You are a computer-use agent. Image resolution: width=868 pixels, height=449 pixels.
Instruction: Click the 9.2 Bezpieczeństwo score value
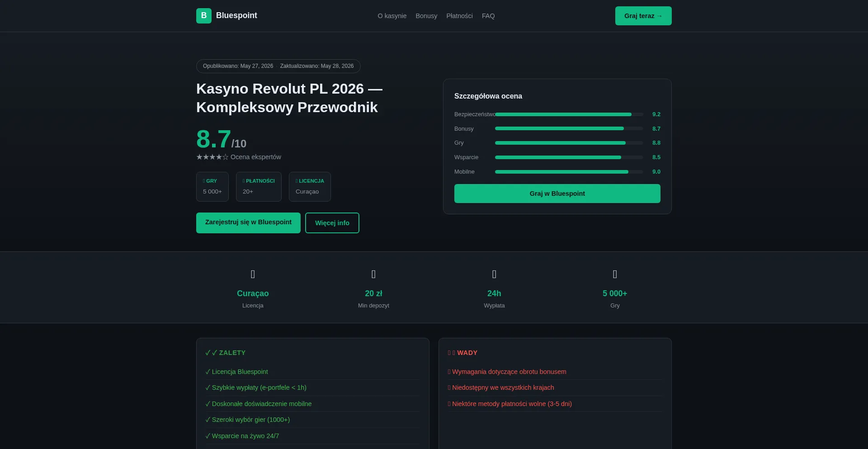pyautogui.click(x=656, y=114)
